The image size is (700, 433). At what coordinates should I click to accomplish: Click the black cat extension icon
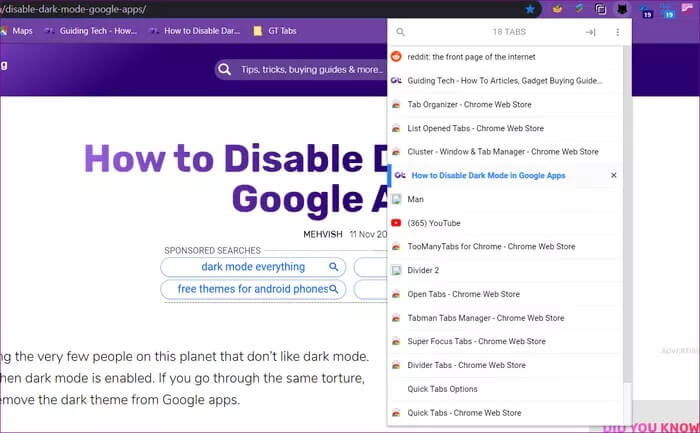pos(622,9)
